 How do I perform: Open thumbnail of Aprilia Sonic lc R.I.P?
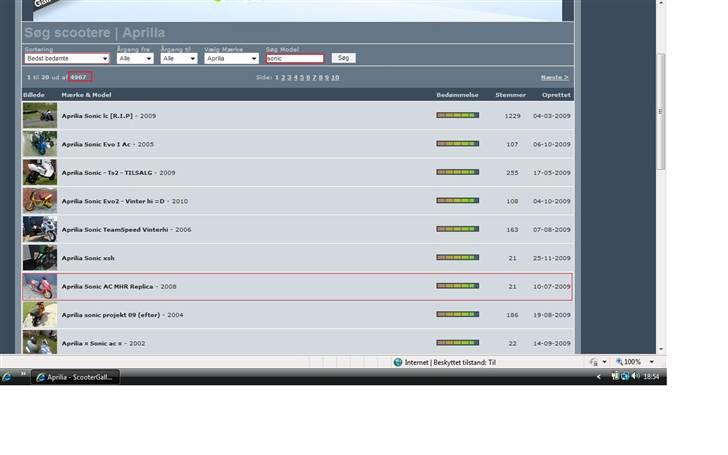click(x=40, y=115)
